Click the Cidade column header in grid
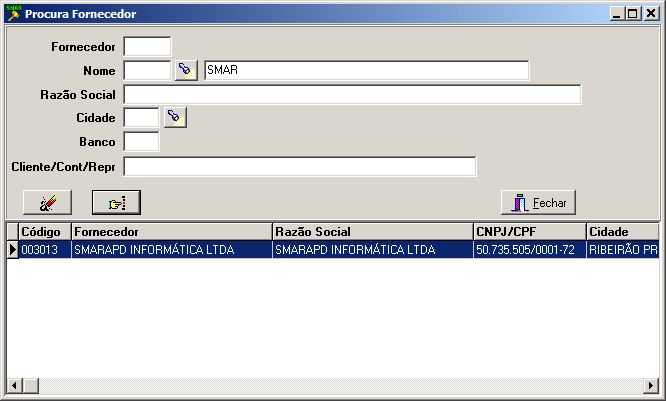Screen dimensions: 666x401 pyautogui.click(x=623, y=232)
